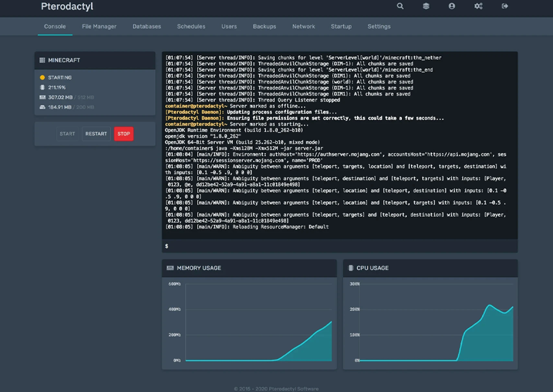
Task: Open the account profile icon
Action: (452, 6)
